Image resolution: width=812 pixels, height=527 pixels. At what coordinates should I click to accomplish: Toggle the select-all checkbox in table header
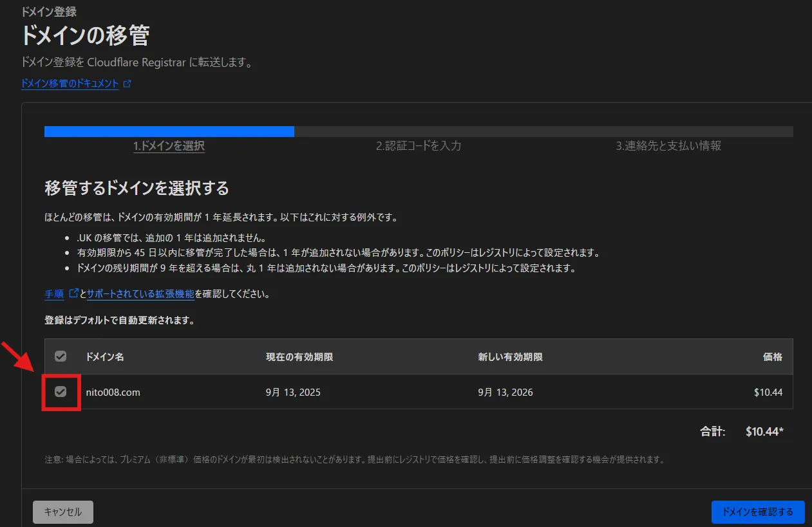[61, 356]
